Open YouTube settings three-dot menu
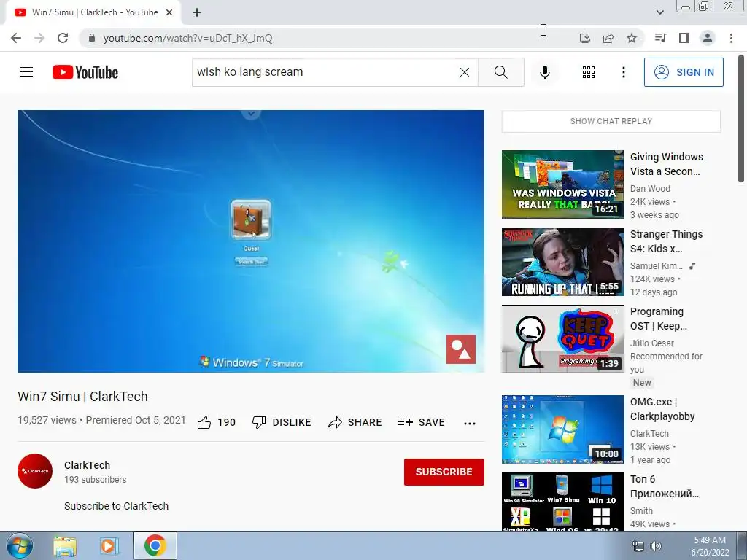Image resolution: width=747 pixels, height=560 pixels. [x=623, y=72]
